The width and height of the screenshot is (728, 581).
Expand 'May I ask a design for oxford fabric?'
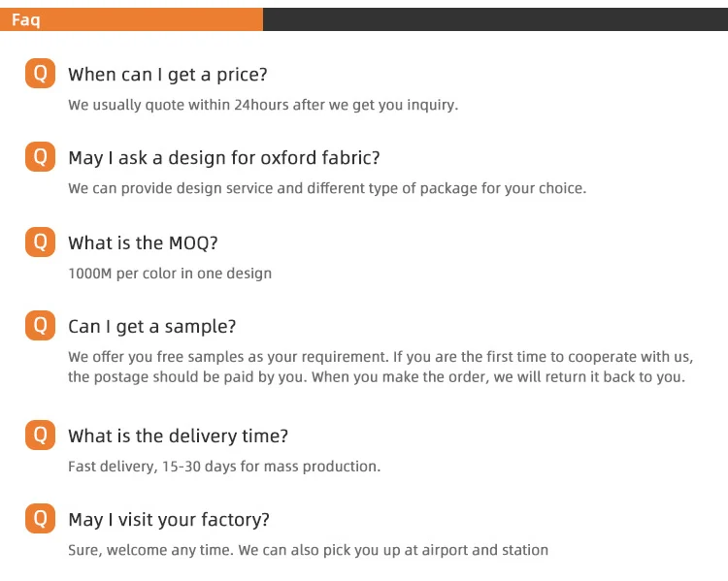(223, 158)
